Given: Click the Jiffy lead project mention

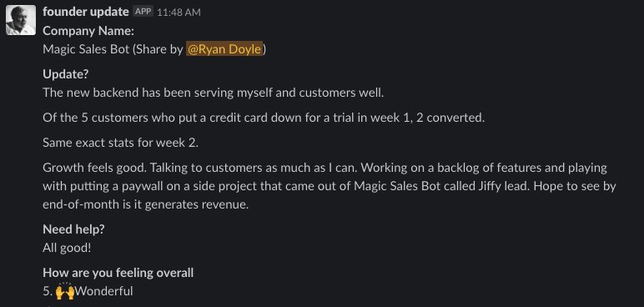Looking at the screenshot, I should coord(504,186).
